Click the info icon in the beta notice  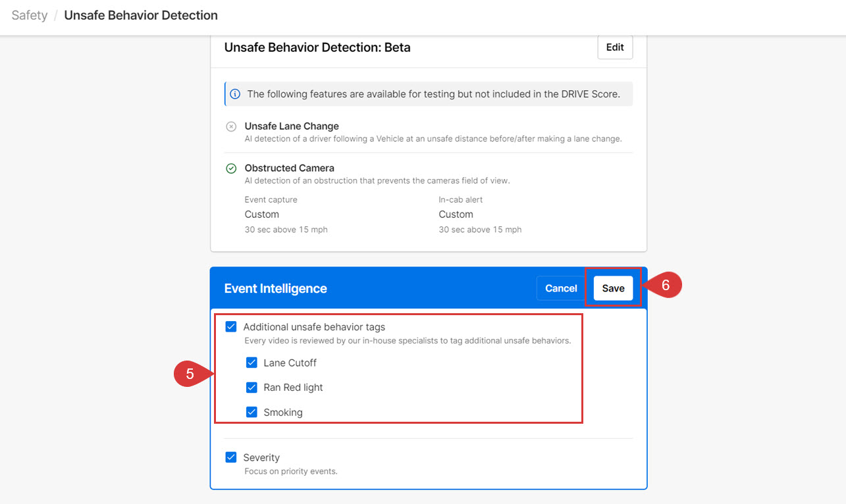pyautogui.click(x=235, y=94)
